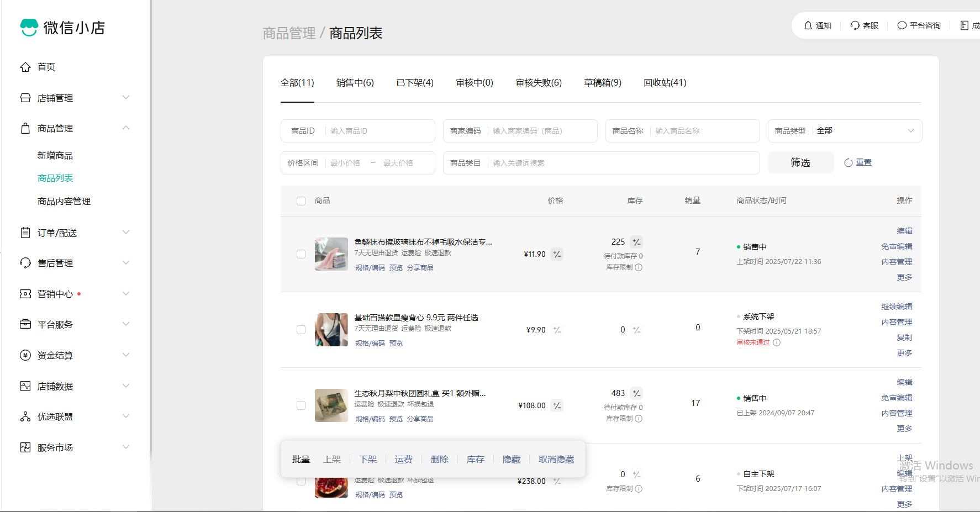The height and width of the screenshot is (512, 980).
Task: Open the 回收站(41) tab
Action: pyautogui.click(x=665, y=83)
